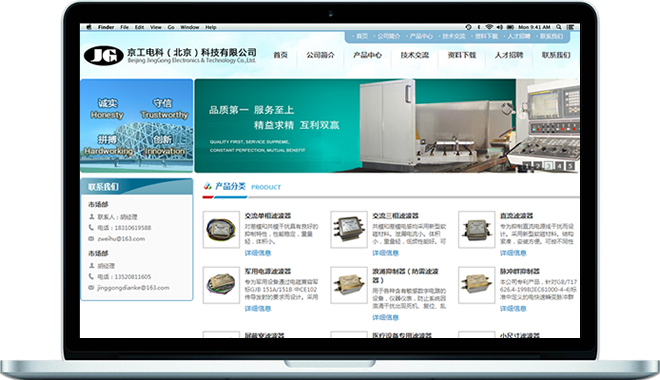Click the phone icon beside 18310619588

click(x=91, y=227)
